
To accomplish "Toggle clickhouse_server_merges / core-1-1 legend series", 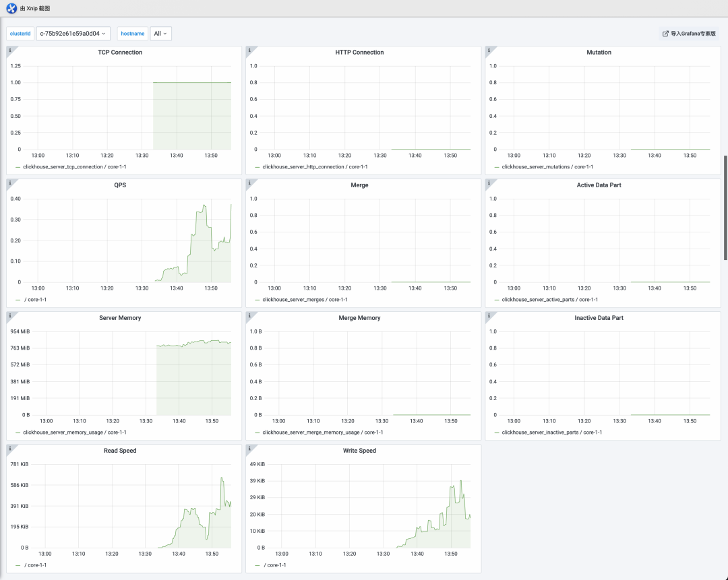I will (x=305, y=300).
